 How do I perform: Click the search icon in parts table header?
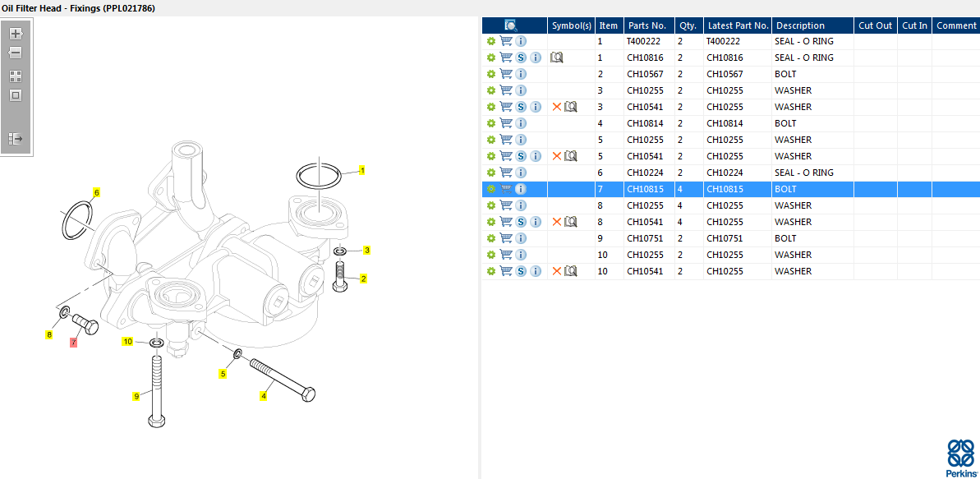point(510,25)
